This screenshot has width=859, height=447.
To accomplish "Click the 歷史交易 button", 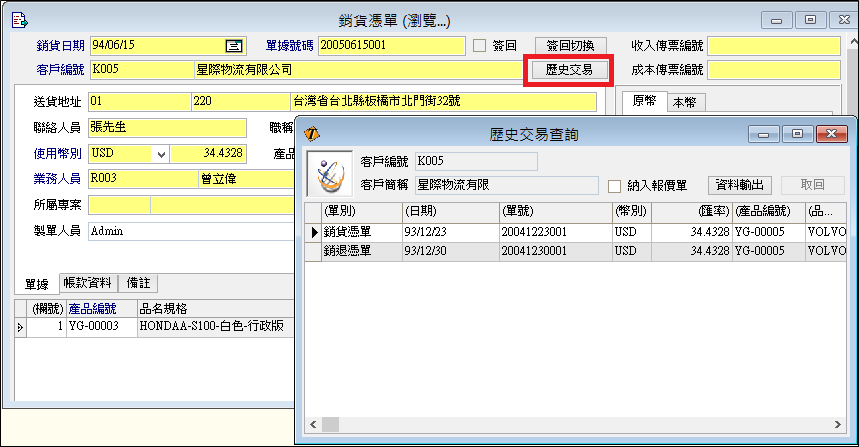I will pos(569,70).
